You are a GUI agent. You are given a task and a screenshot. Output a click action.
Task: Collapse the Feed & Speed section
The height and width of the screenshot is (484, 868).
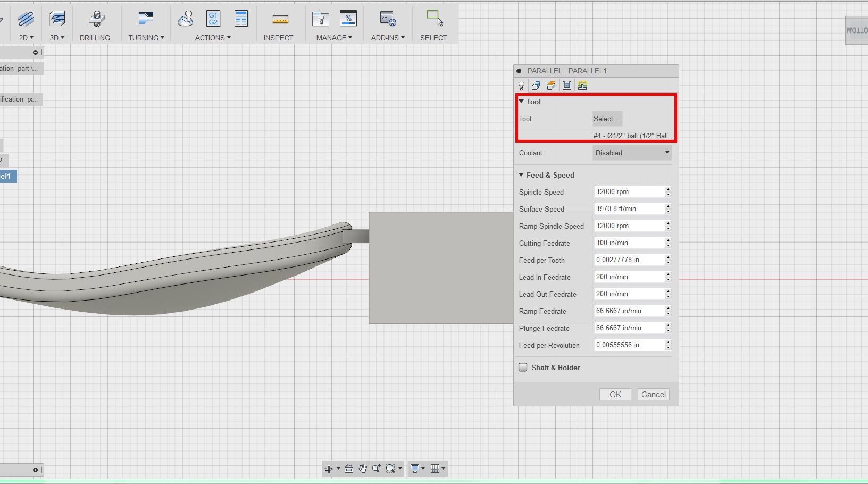coord(521,175)
